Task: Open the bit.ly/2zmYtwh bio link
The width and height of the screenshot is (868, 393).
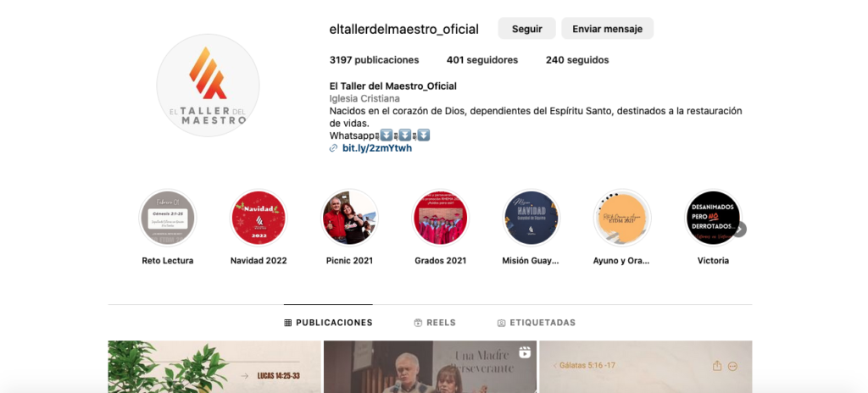Action: point(377,148)
